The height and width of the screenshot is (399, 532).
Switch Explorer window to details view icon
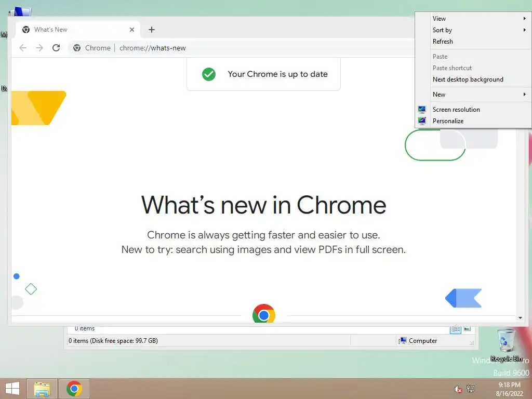(x=455, y=329)
